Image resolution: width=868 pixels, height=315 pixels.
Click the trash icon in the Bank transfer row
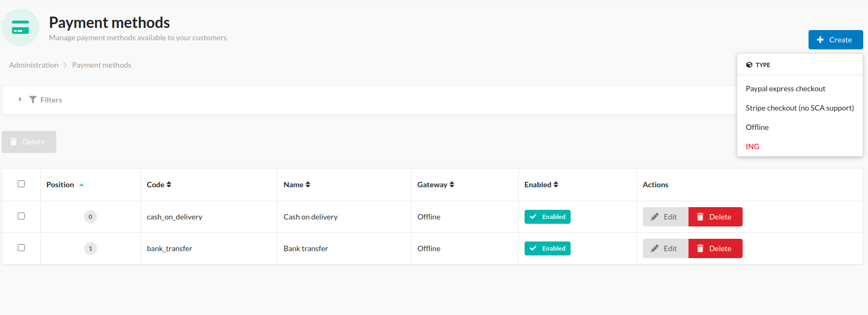click(x=700, y=248)
